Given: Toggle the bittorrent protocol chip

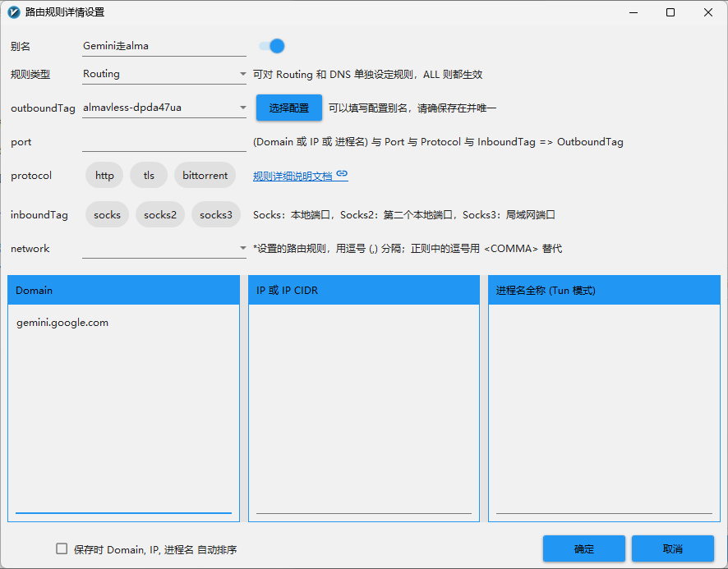Looking at the screenshot, I should tap(205, 176).
